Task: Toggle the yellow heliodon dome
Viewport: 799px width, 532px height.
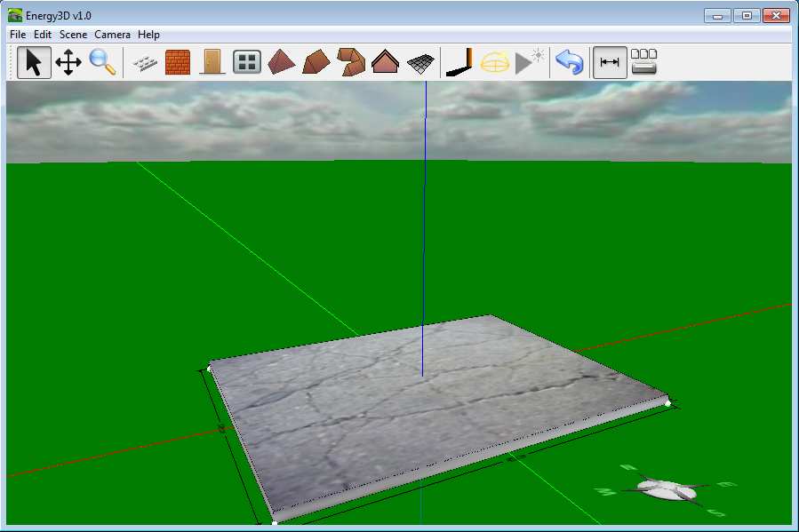Action: point(495,62)
